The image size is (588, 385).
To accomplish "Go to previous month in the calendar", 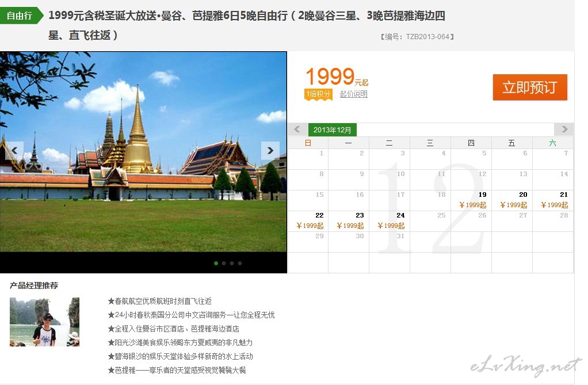I will point(297,129).
